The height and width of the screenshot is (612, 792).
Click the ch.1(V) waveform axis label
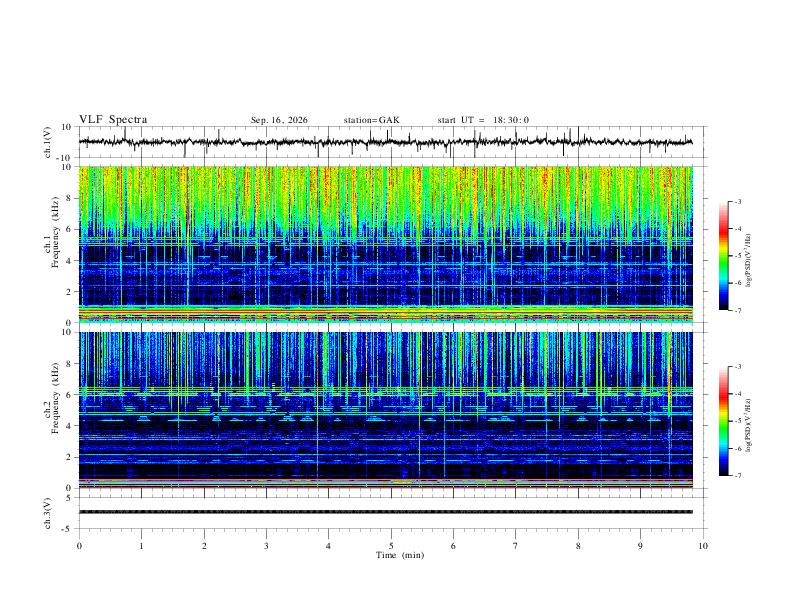click(x=48, y=142)
